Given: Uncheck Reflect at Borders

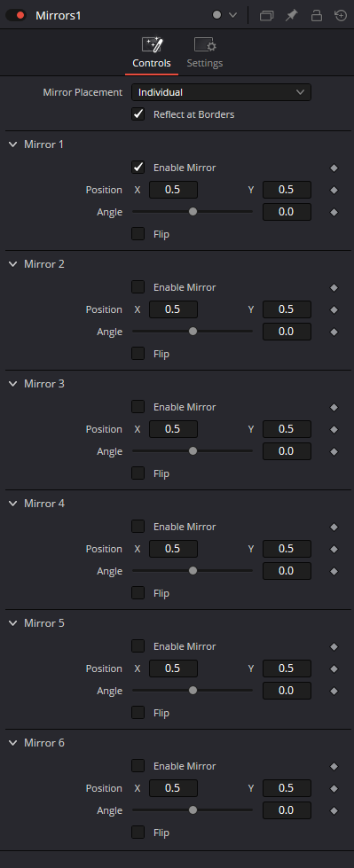Looking at the screenshot, I should pyautogui.click(x=138, y=114).
